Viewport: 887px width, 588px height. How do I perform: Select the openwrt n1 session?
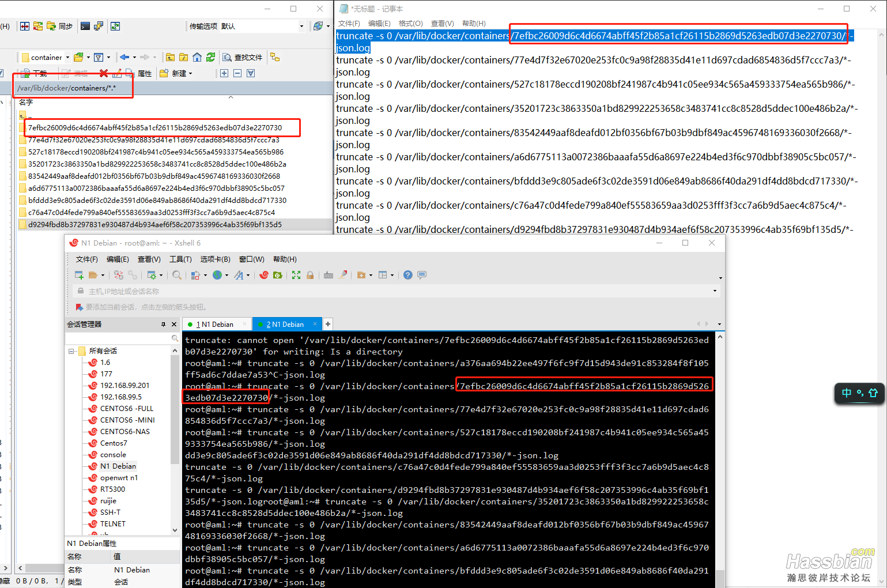tap(119, 477)
